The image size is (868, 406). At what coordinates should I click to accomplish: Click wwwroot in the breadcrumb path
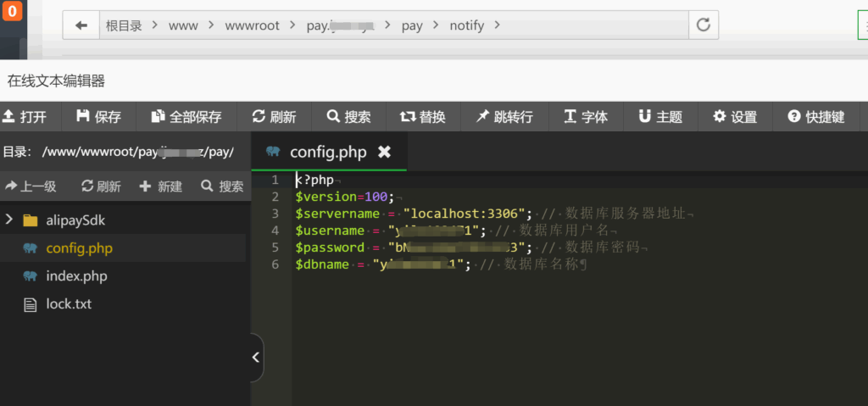(x=252, y=25)
